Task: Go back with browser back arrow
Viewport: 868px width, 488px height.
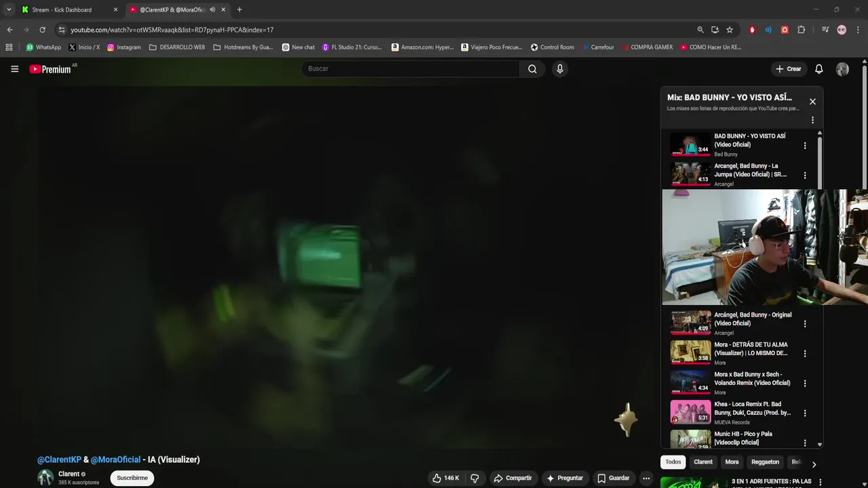Action: point(9,30)
